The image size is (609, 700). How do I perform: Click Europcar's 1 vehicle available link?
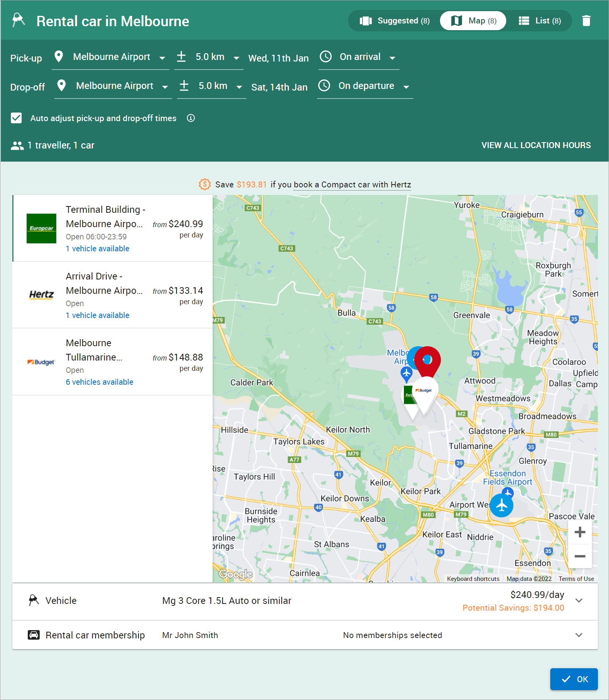pos(98,249)
